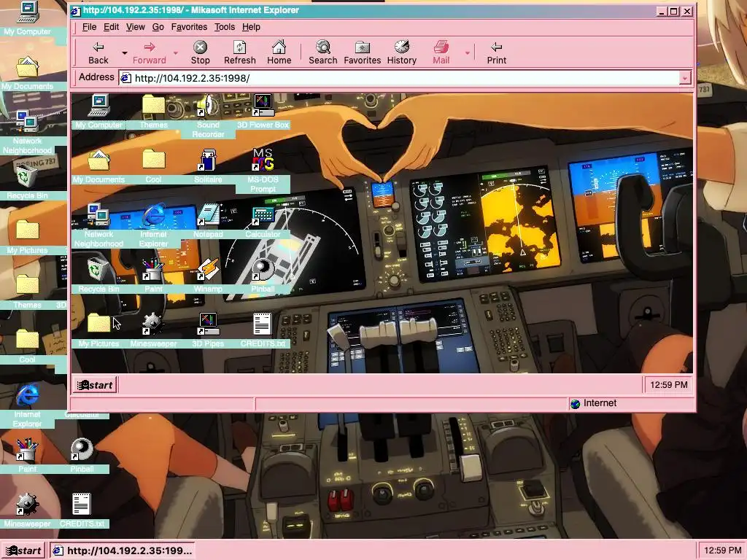This screenshot has height=560, width=747.
Task: Open the Go menu
Action: [x=158, y=27]
